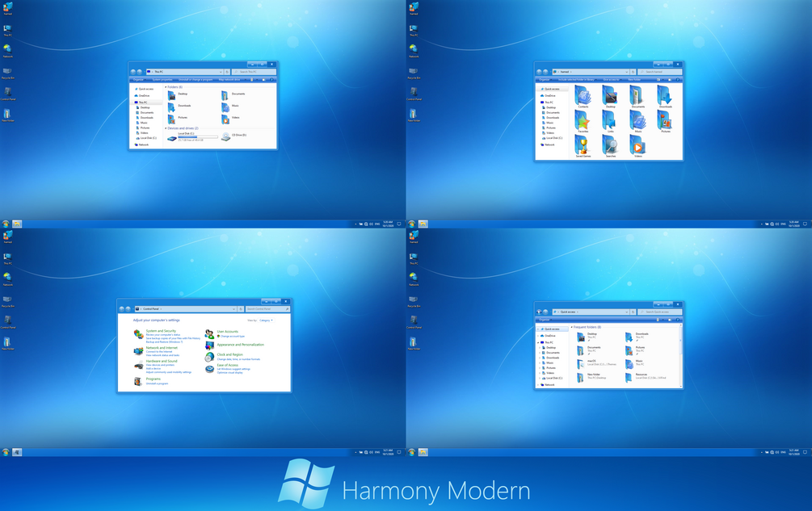Click the Ease of Access icon in Control Panel
Image resolution: width=812 pixels, height=511 pixels.
210,369
